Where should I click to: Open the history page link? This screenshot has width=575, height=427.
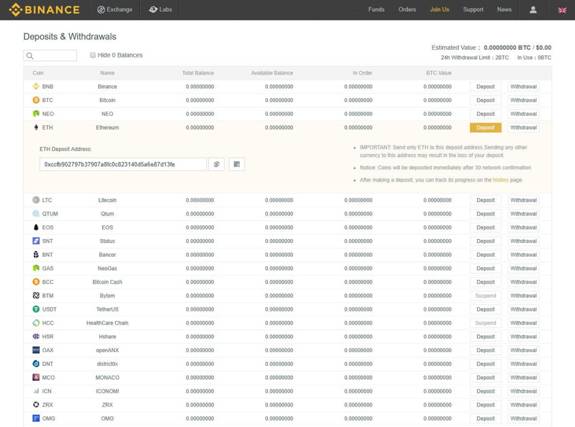tap(501, 180)
